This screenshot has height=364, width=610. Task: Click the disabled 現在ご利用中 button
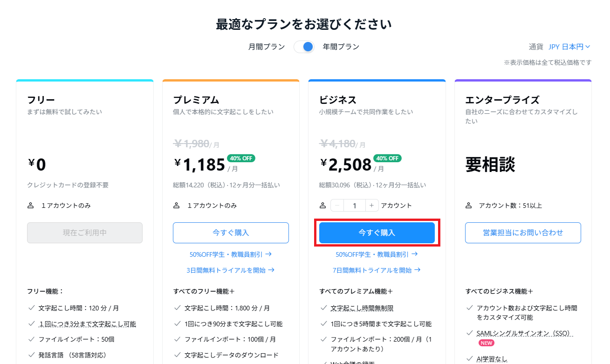point(85,233)
